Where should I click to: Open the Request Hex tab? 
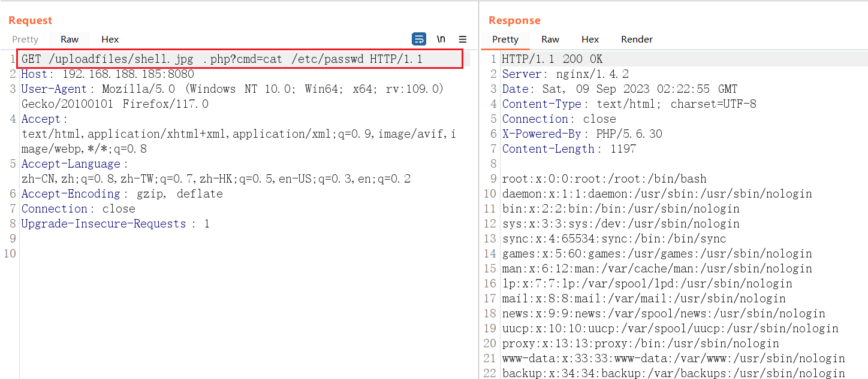point(110,40)
